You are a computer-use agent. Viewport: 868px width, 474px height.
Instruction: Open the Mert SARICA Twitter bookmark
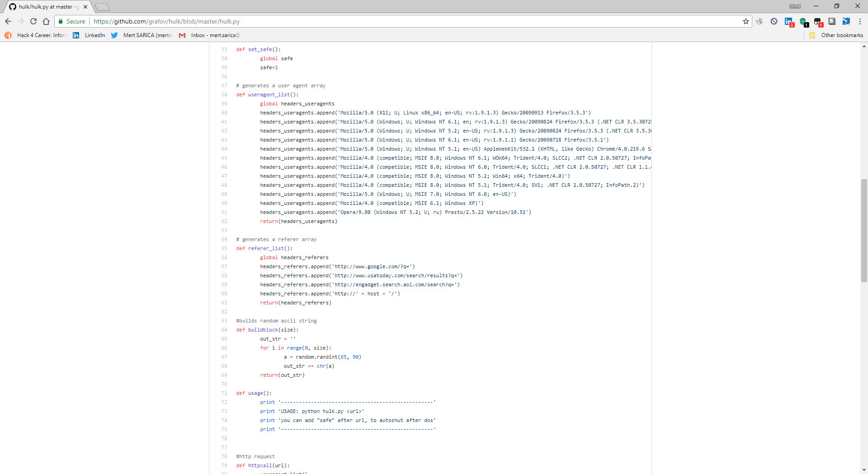pyautogui.click(x=142, y=35)
